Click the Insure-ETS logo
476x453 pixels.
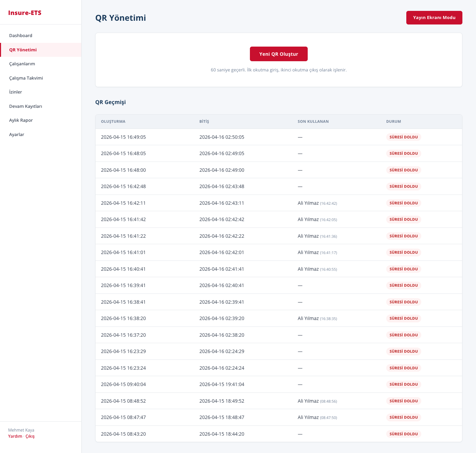(25, 13)
